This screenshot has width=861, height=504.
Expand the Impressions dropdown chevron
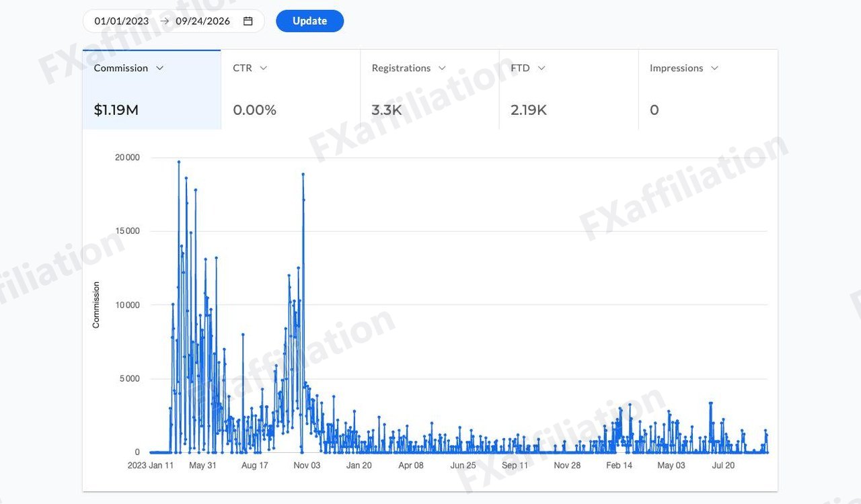coord(714,68)
